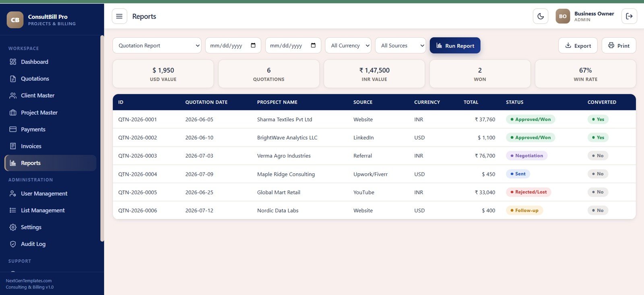
Task: Click quotation ID QTN-2026-0004
Action: (x=138, y=175)
